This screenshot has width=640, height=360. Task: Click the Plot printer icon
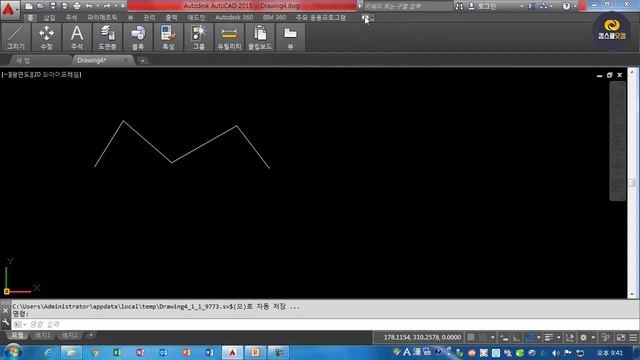click(x=77, y=6)
